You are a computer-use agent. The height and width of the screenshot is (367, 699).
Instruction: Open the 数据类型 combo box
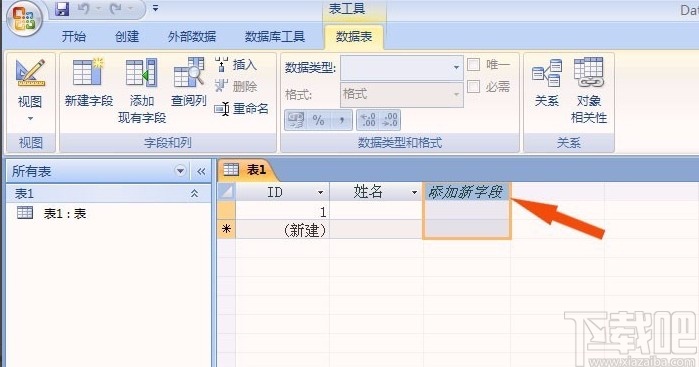402,67
